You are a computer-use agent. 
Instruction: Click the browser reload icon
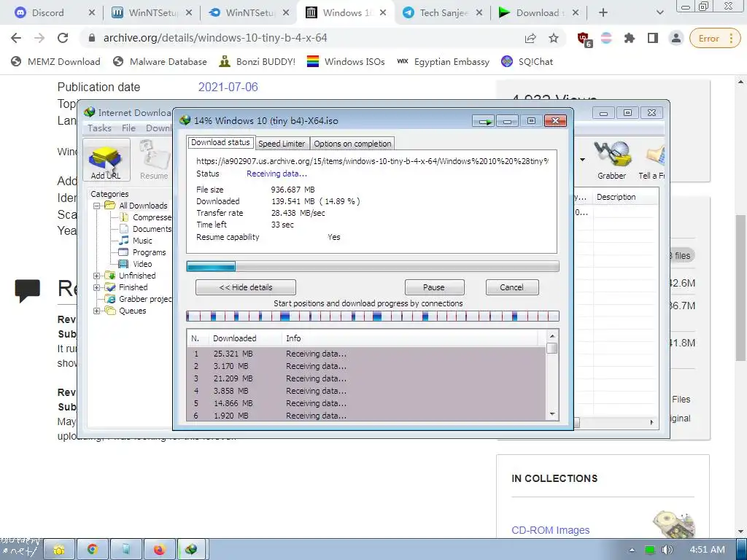pos(63,38)
